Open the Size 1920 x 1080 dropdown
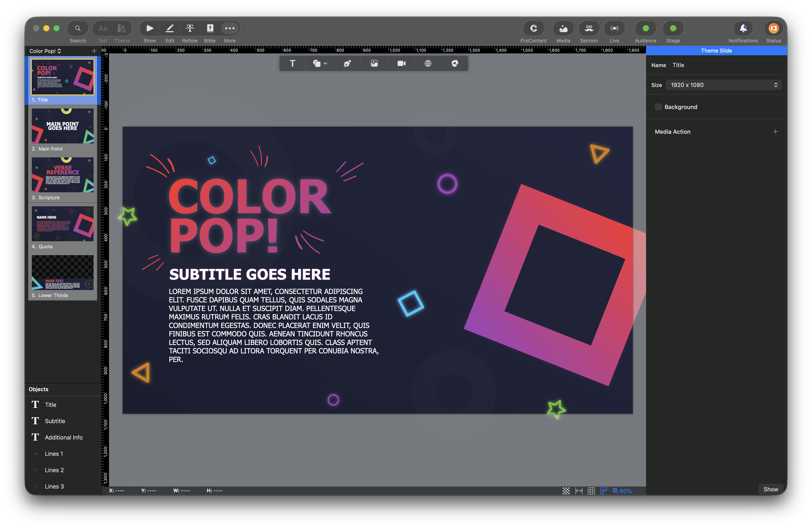Screen dimensions: 812x528 click(724, 85)
